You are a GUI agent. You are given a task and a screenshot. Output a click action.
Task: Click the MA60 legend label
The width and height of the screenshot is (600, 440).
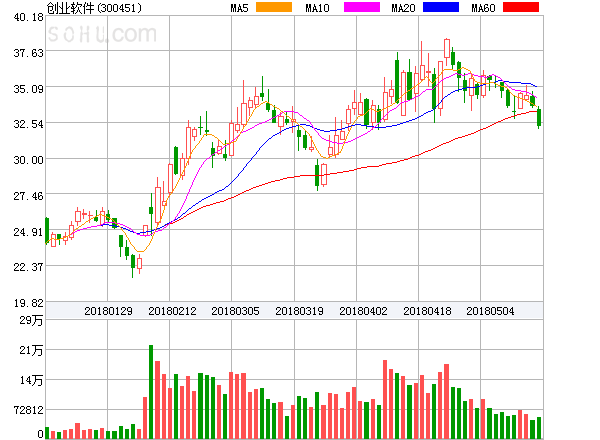click(x=483, y=8)
